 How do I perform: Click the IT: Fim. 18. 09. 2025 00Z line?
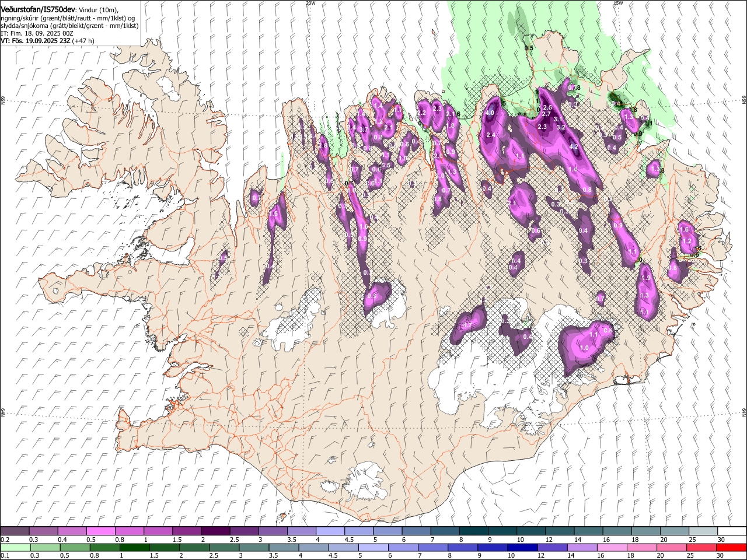click(37, 33)
